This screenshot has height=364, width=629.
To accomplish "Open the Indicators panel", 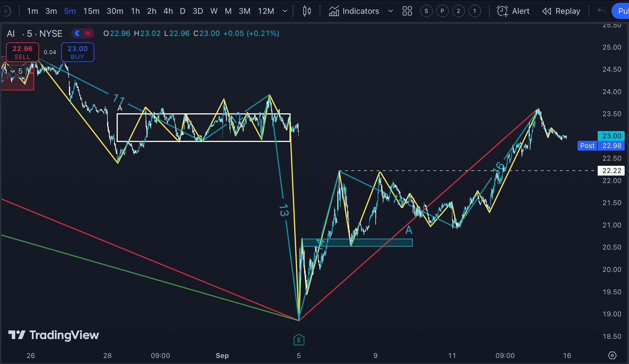I will 354,11.
